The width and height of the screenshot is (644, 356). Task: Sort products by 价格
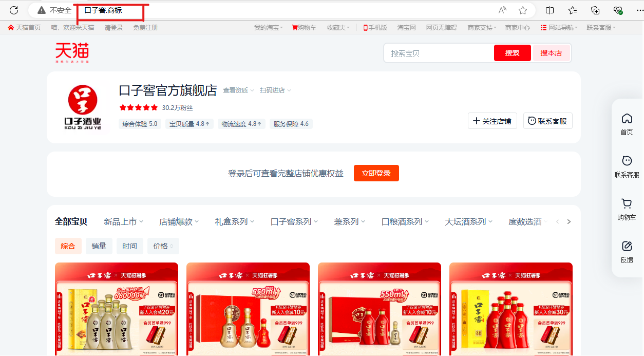tap(163, 246)
